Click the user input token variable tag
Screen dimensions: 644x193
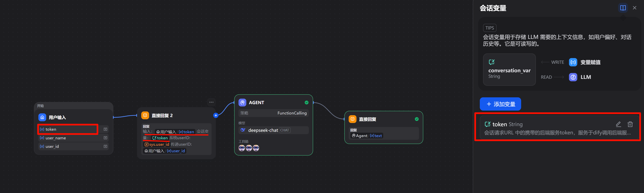pyautogui.click(x=175, y=132)
